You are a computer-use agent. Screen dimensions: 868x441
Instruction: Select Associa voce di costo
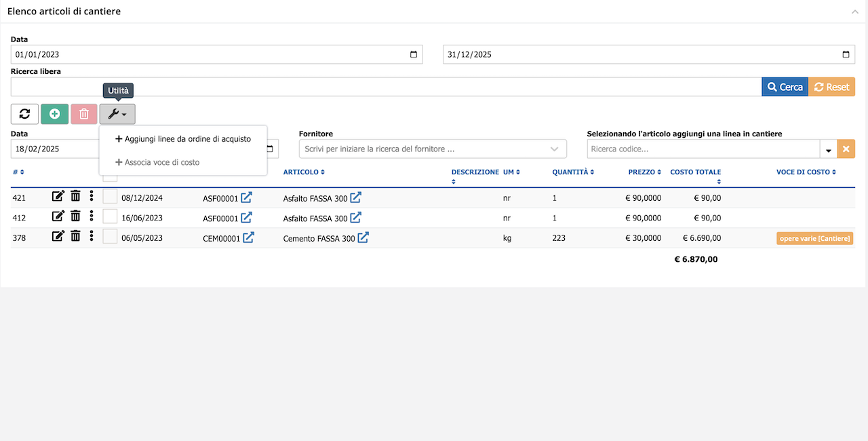(157, 162)
